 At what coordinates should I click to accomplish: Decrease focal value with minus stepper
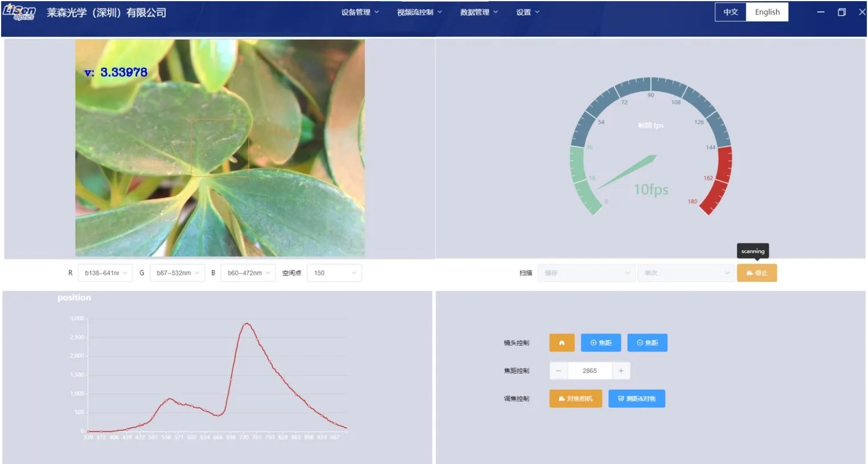coord(558,371)
